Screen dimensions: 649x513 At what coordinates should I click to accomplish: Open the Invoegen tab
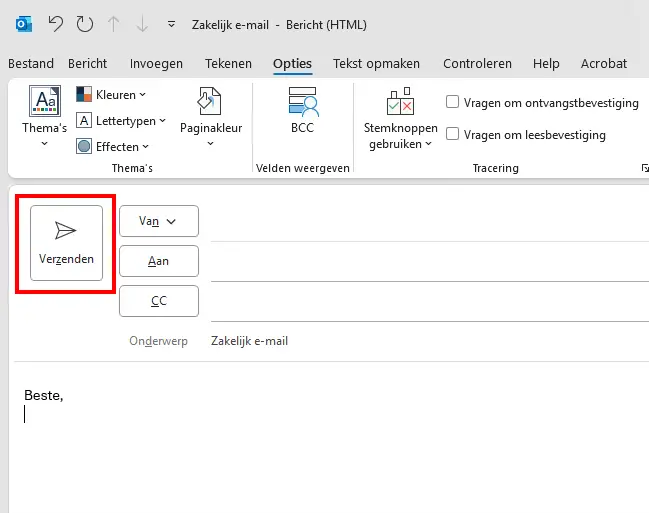point(156,63)
